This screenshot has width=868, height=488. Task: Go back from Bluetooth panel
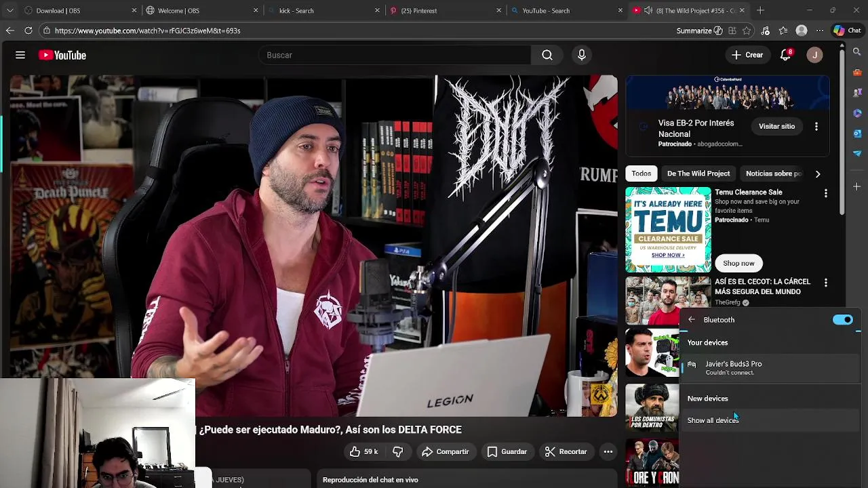pos(691,320)
